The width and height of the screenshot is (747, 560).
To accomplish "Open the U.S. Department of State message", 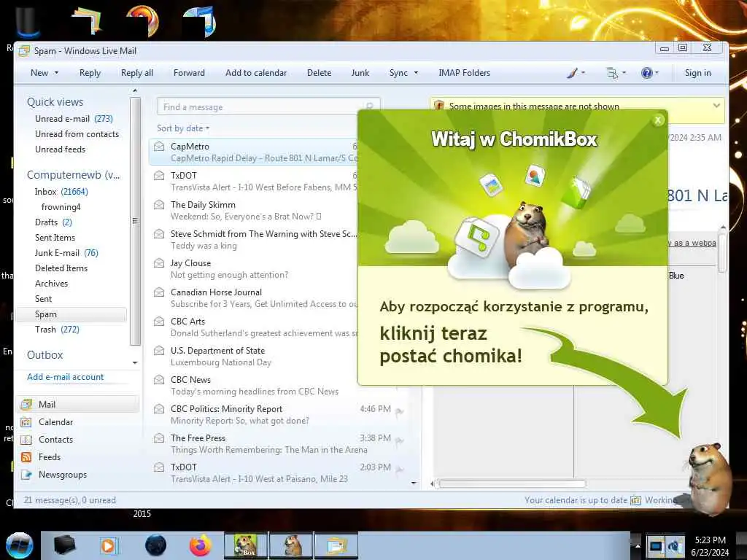I will (x=255, y=357).
